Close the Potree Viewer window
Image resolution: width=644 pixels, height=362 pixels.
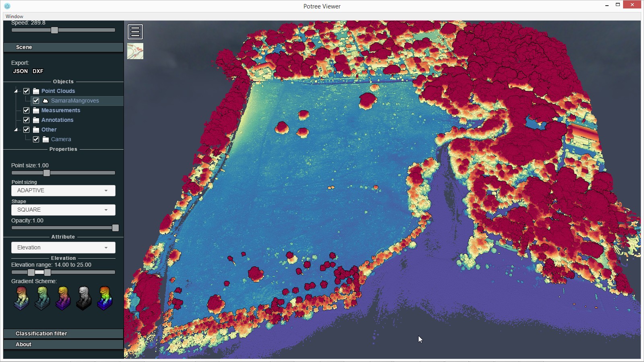(x=632, y=5)
